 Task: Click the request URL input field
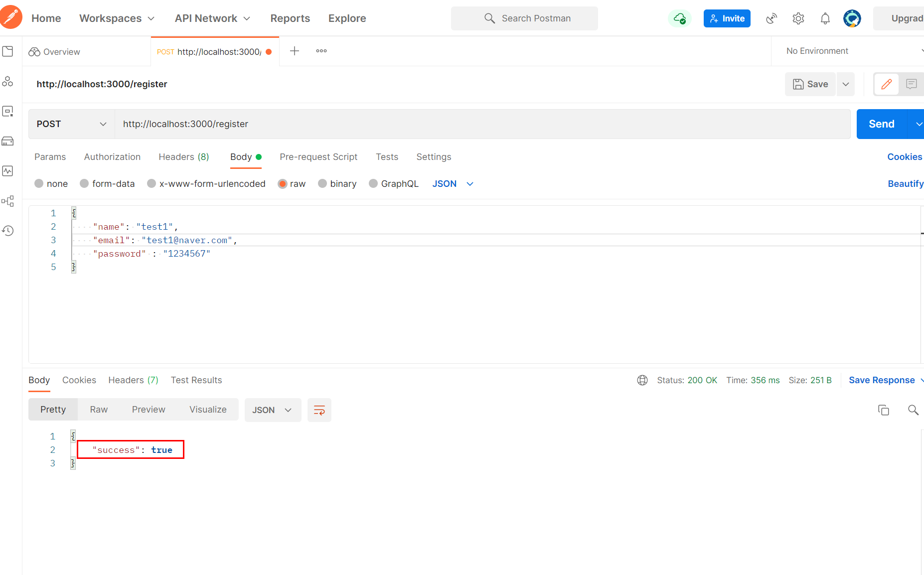(482, 124)
